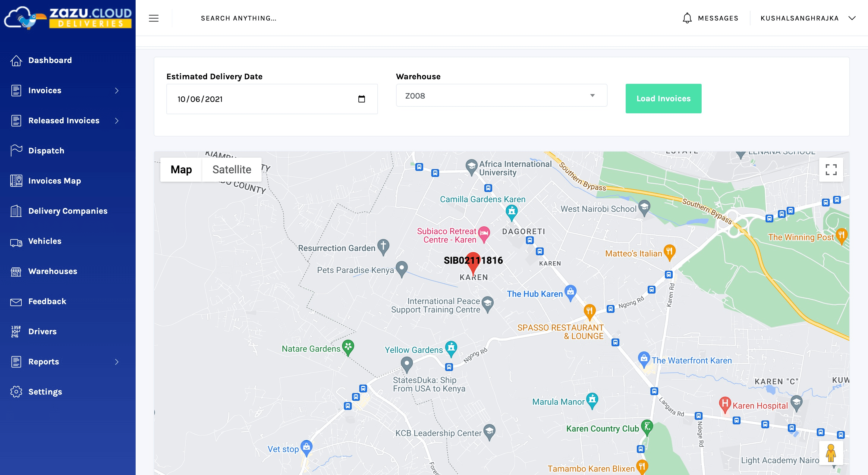This screenshot has width=868, height=475.
Task: Expand the Released Invoices submenu chevron
Action: point(117,121)
